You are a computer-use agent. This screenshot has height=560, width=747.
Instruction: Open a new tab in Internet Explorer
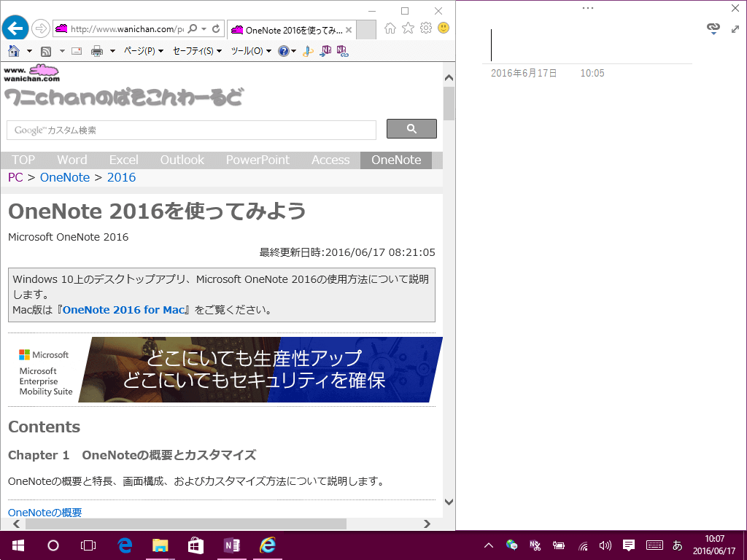pyautogui.click(x=366, y=30)
